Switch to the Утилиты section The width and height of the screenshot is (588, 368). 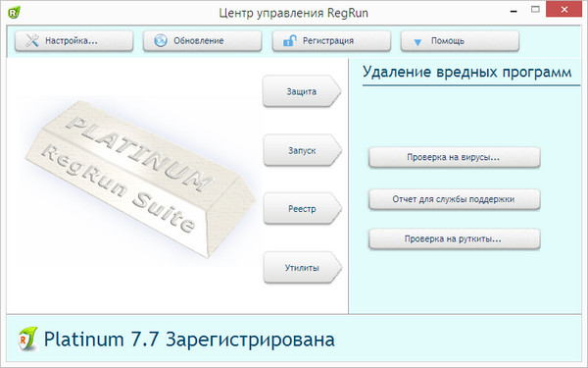(302, 267)
